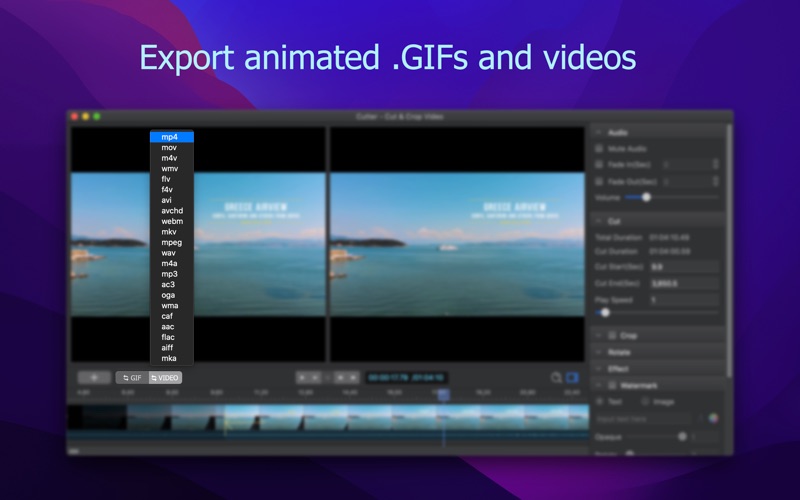
Task: Open the timeline zoom magnifier
Action: [556, 378]
